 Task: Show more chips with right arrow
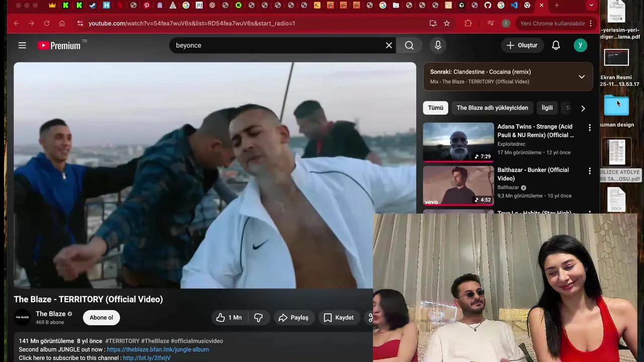point(583,108)
